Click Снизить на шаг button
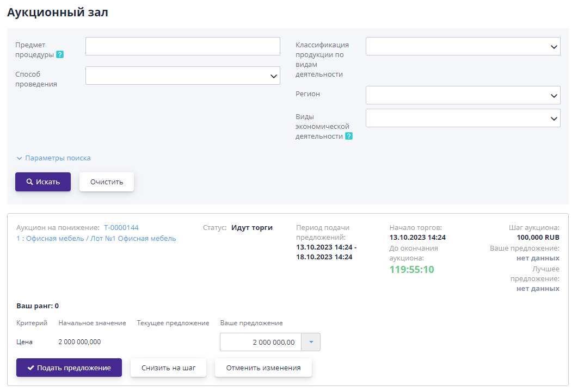 coord(169,368)
